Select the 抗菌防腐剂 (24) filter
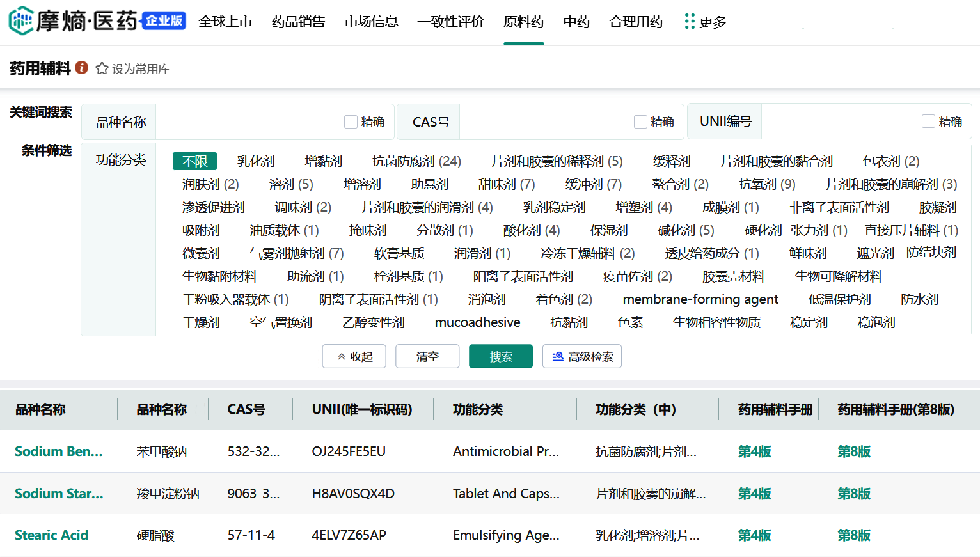This screenshot has height=557, width=980. pos(416,161)
